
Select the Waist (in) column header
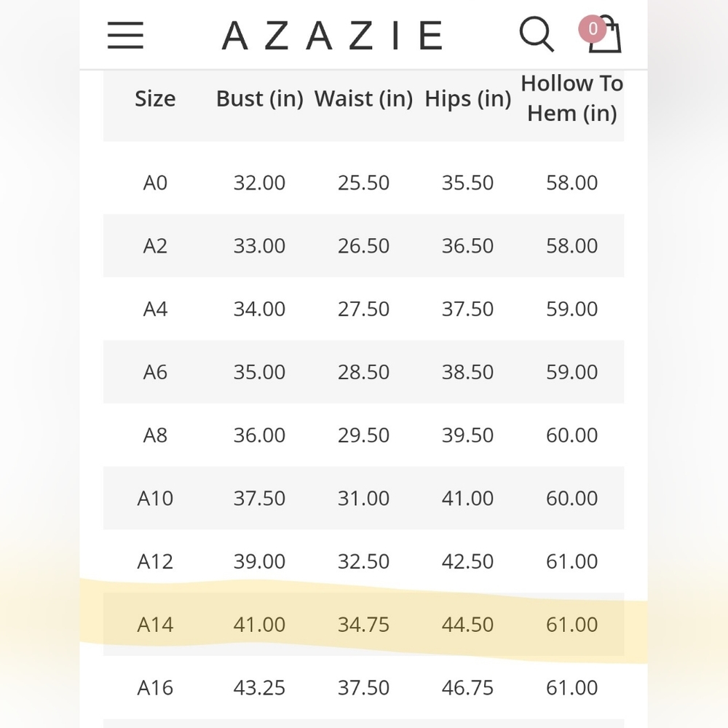coord(363,98)
